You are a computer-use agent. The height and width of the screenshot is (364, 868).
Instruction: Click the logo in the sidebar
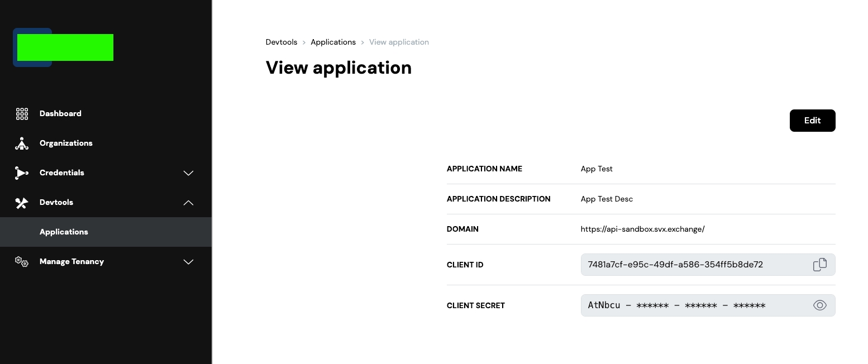pos(65,47)
